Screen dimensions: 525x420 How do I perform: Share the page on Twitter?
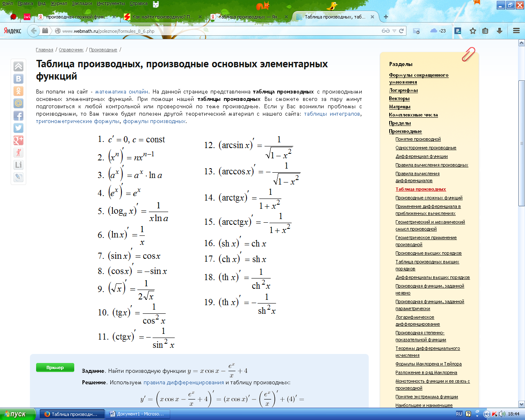18,128
